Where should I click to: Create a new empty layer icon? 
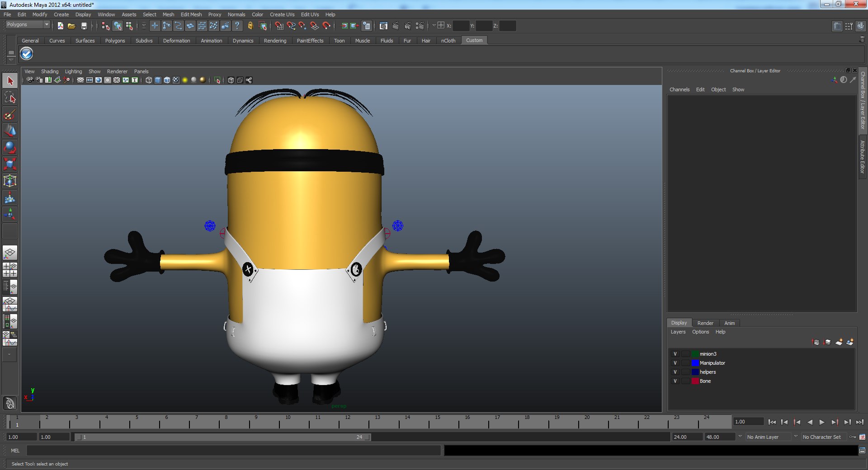tap(839, 342)
